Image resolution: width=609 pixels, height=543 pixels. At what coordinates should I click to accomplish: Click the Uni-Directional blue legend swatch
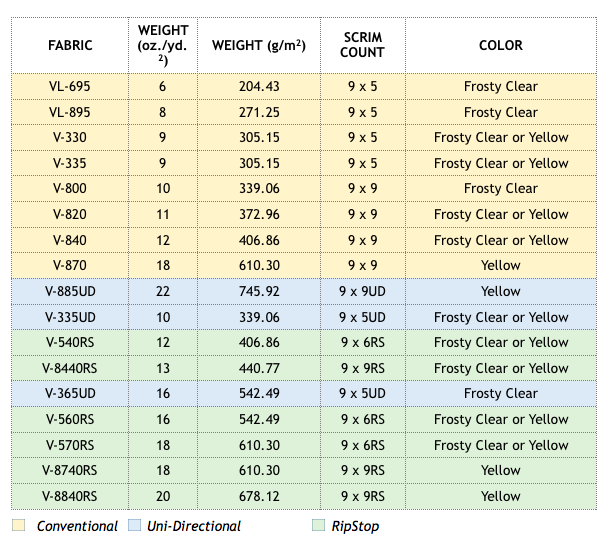(134, 525)
